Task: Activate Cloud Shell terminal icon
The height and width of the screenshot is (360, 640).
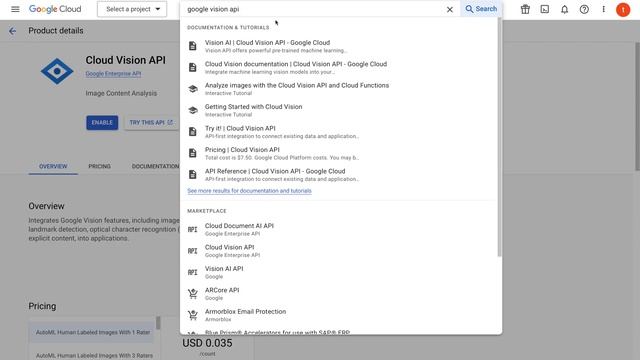Action: point(545,9)
